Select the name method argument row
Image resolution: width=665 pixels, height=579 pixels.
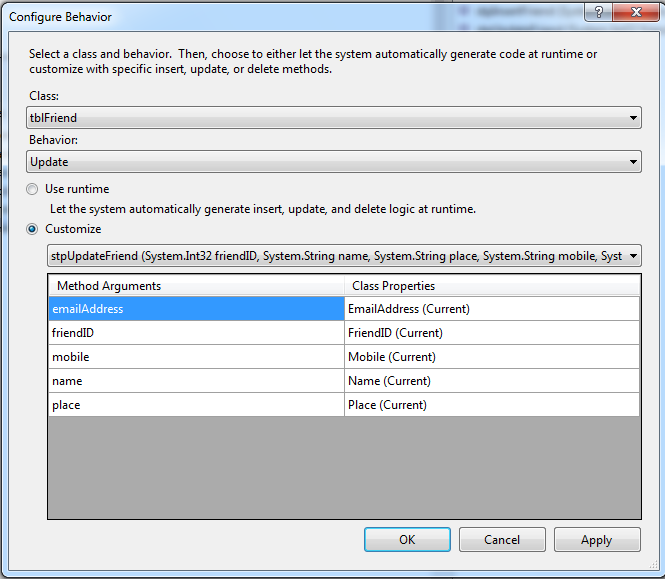tap(197, 381)
